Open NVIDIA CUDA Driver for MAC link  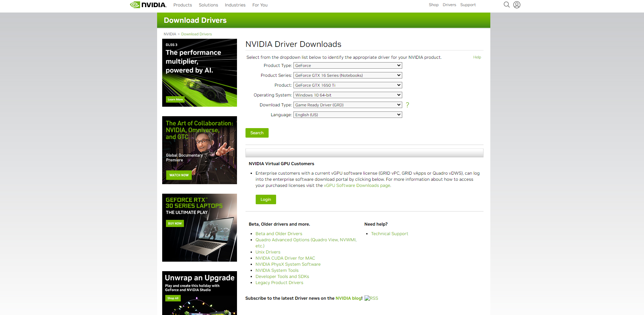click(285, 258)
